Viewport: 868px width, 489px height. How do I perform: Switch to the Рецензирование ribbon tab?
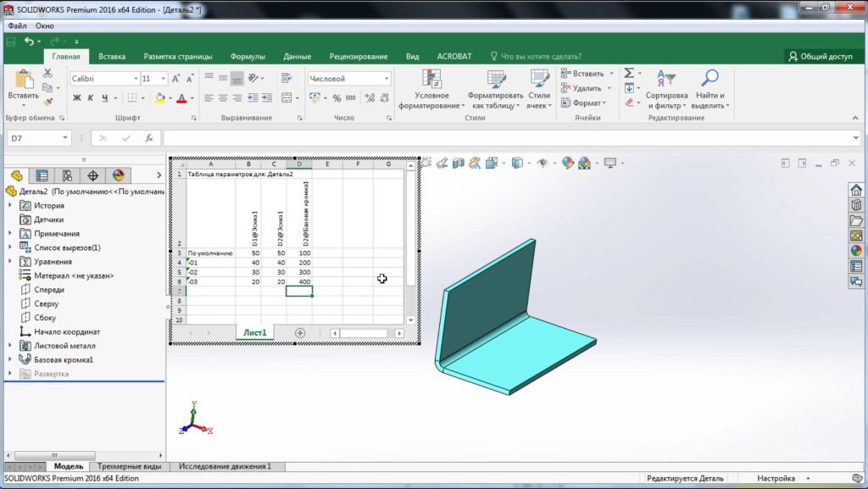pos(359,57)
